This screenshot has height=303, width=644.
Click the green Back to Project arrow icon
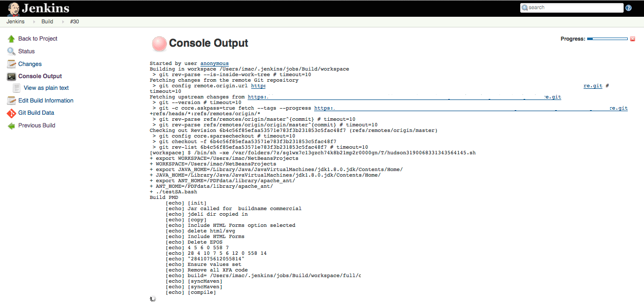(11, 39)
